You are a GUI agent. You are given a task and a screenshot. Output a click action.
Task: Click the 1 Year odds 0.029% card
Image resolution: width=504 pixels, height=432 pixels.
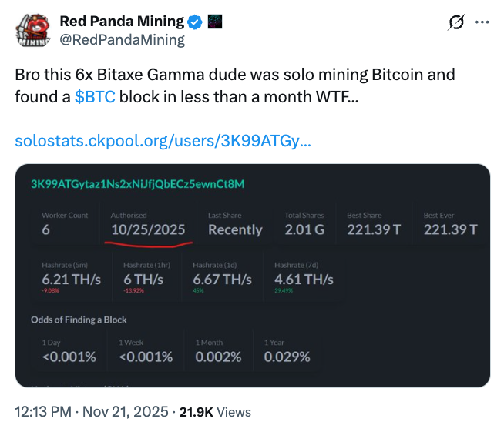[x=287, y=350]
